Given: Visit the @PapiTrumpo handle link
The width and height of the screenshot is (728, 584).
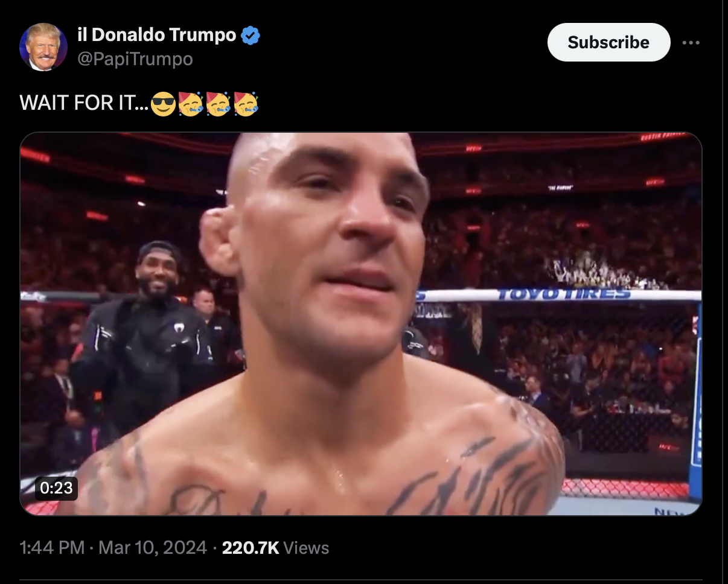Looking at the screenshot, I should click(x=135, y=59).
